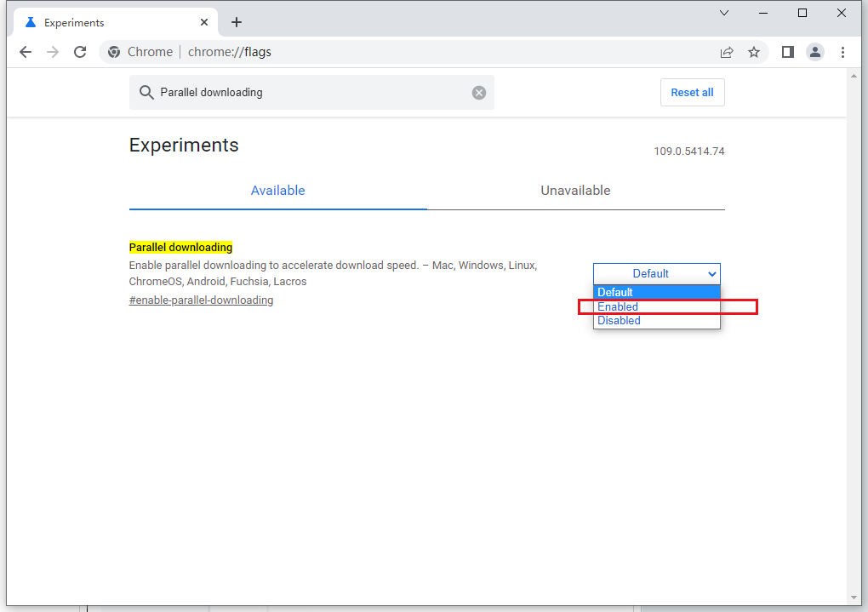Click the search magnifier icon
Screen dimensions: 868x612
pos(146,93)
